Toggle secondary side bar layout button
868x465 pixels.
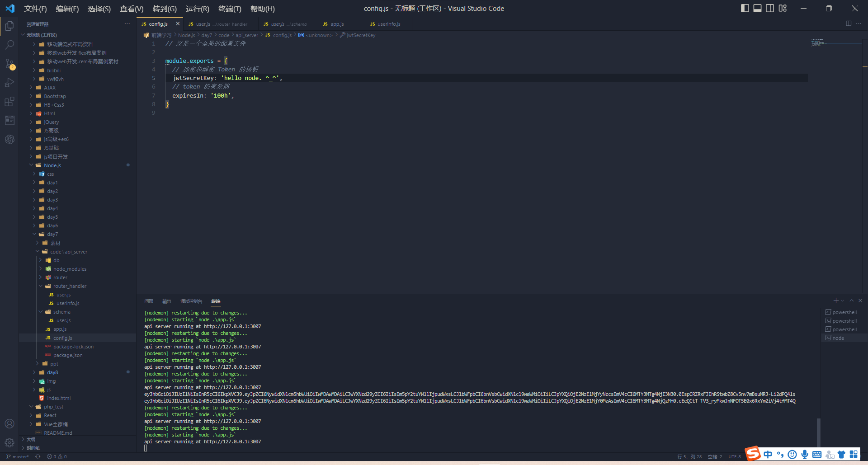coord(770,8)
